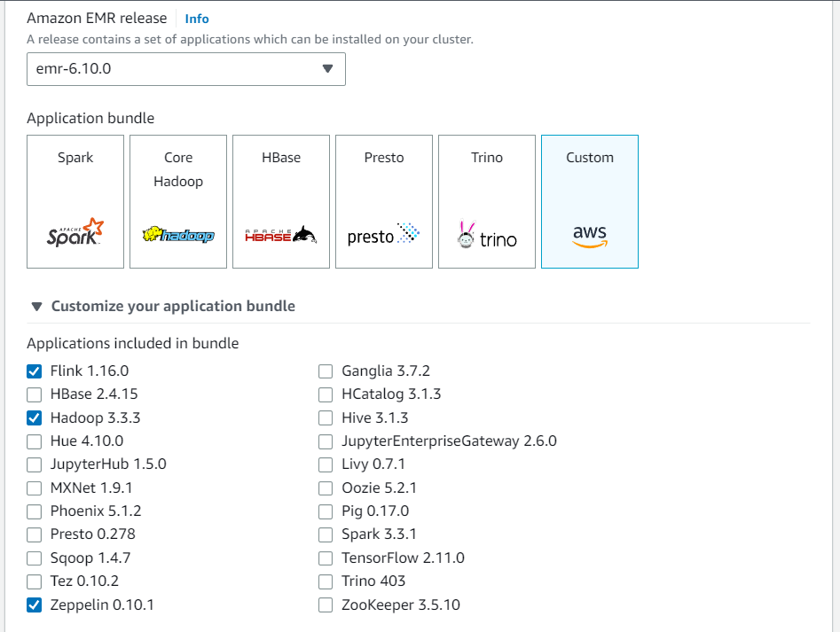Enable Livy 0.7.1
840x632 pixels.
tap(326, 464)
